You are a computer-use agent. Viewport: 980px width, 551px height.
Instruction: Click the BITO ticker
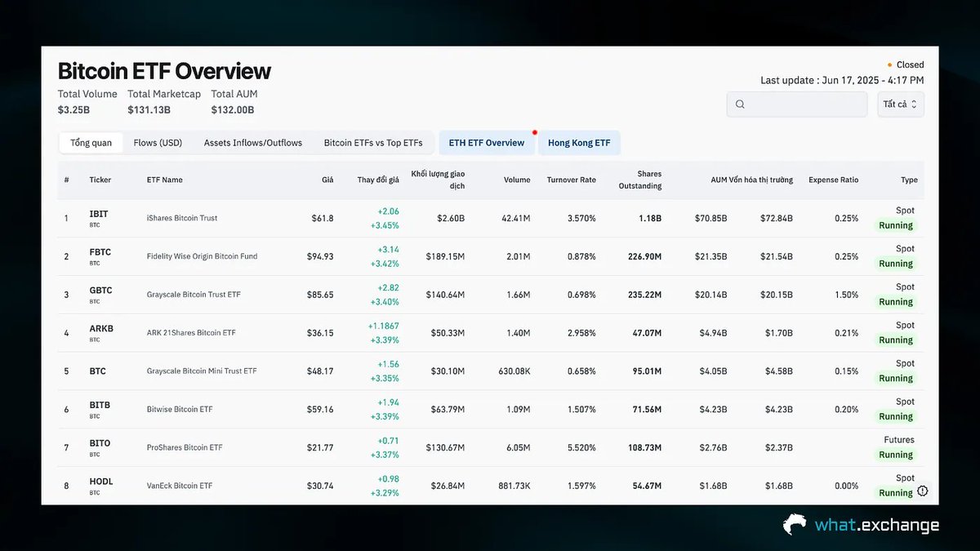pyautogui.click(x=100, y=443)
